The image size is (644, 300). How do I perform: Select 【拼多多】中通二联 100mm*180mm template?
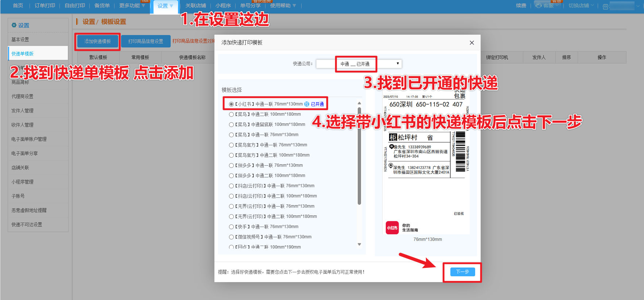(x=231, y=176)
